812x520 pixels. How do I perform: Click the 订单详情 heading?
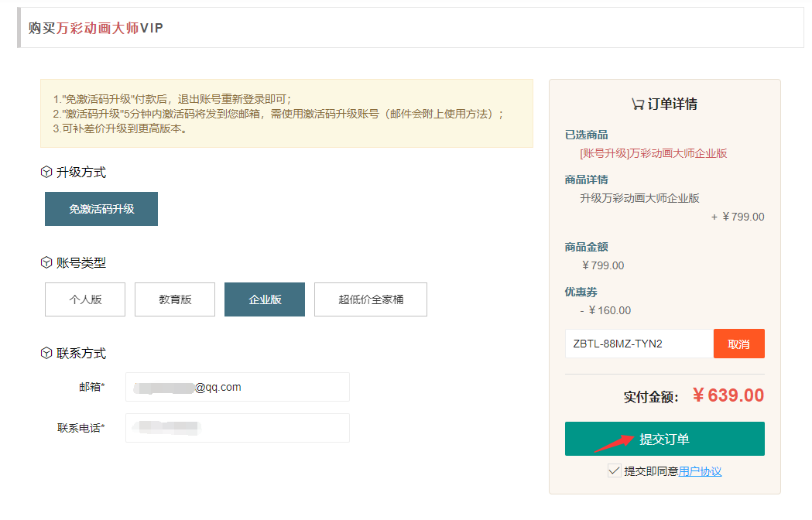(672, 104)
